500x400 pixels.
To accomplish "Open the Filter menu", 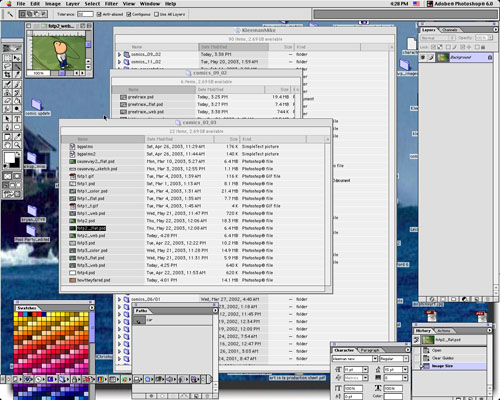I will click(x=111, y=4).
